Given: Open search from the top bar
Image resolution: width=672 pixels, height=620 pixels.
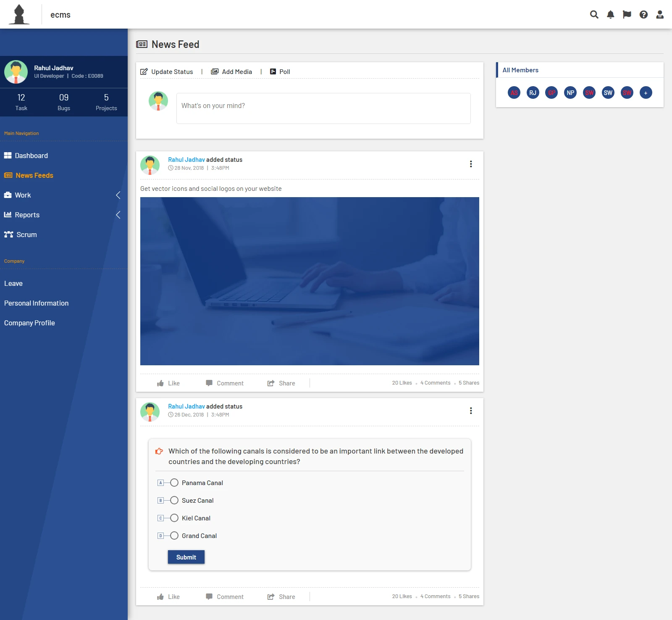Looking at the screenshot, I should [x=594, y=15].
